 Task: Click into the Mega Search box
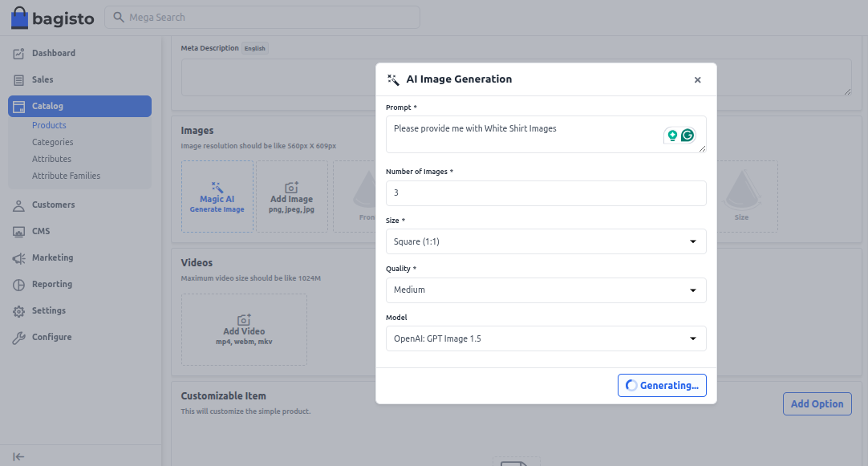point(265,18)
